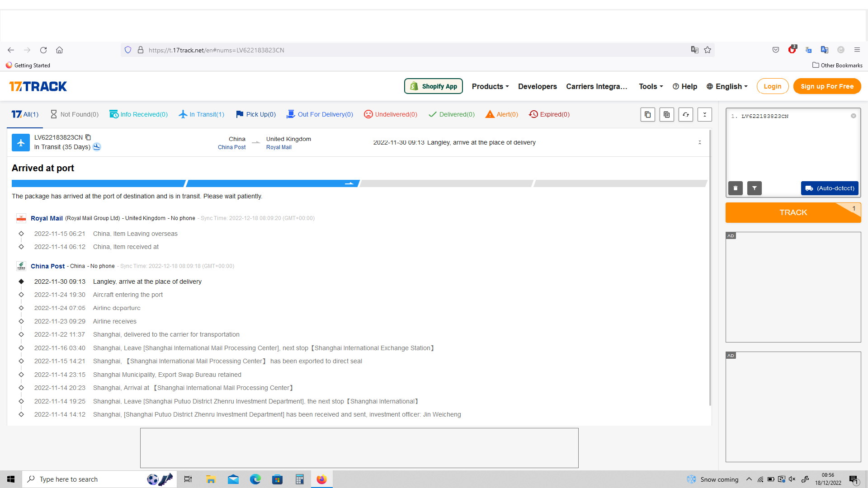Open the Getting Started bookmark
This screenshot has height=488, width=868.
28,66
